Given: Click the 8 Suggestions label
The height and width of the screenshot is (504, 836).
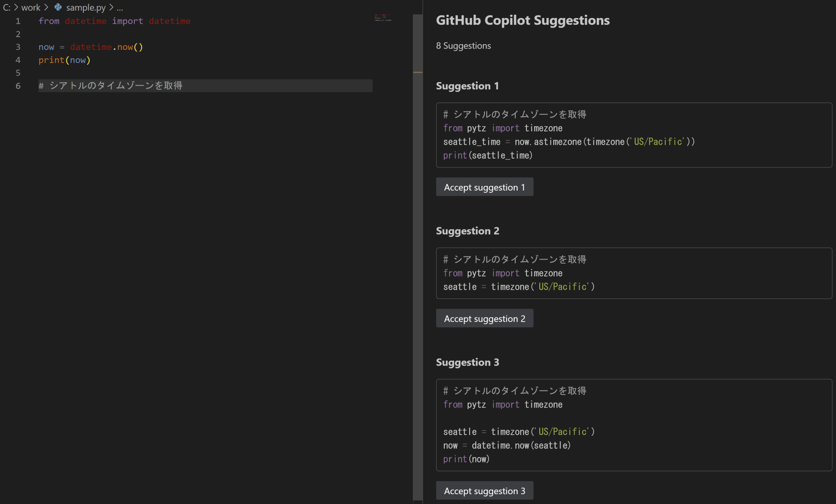Looking at the screenshot, I should (463, 46).
